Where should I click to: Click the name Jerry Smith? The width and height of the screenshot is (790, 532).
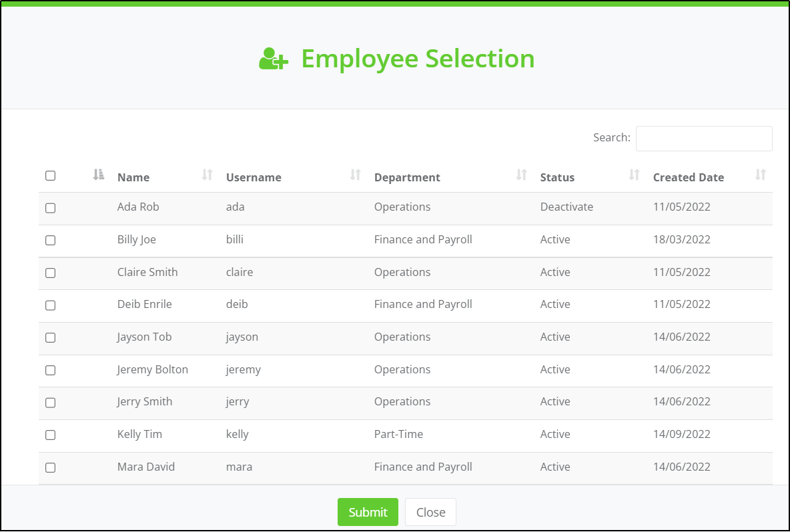[x=145, y=401]
